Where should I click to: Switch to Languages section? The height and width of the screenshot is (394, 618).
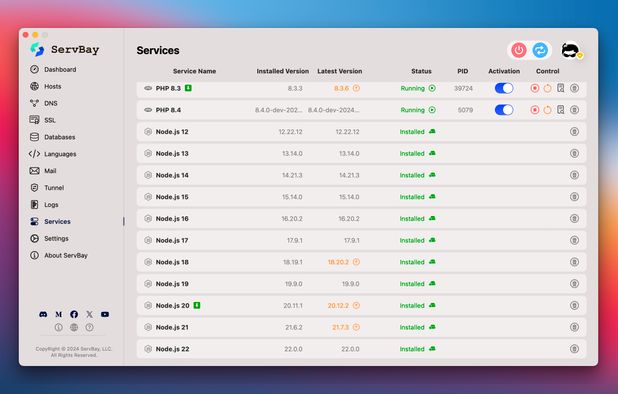click(x=53, y=154)
